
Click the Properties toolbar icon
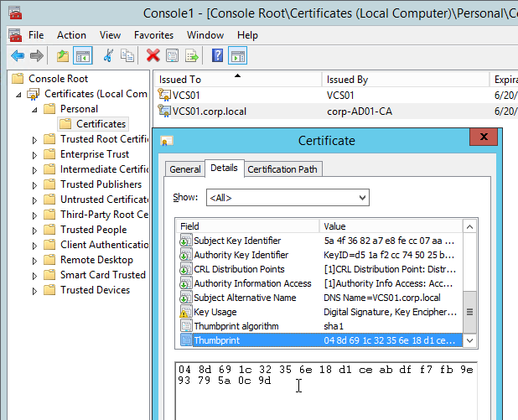point(172,55)
